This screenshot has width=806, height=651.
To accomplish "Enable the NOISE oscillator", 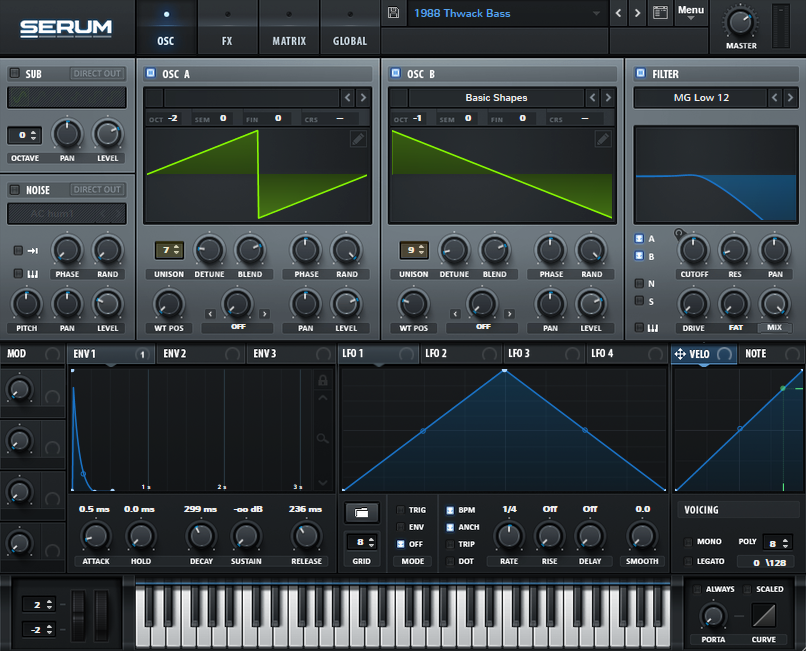I will [15, 190].
